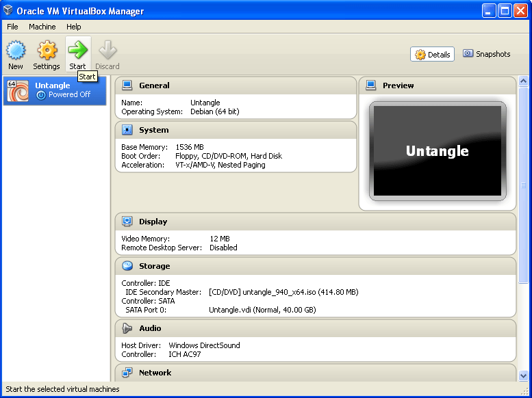
Task: Open the File menu
Action: tap(12, 27)
